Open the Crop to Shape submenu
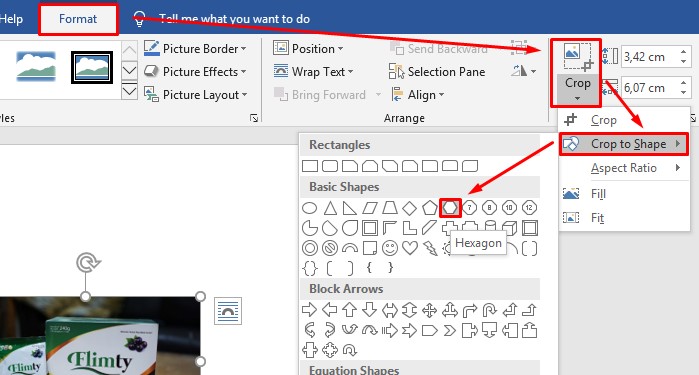 coord(624,144)
